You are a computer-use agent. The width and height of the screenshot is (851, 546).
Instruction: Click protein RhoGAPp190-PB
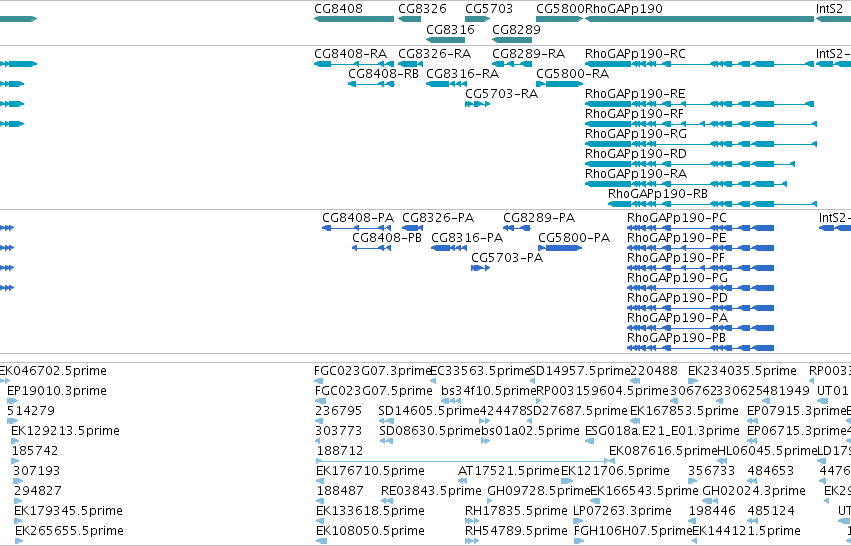[x=700, y=348]
